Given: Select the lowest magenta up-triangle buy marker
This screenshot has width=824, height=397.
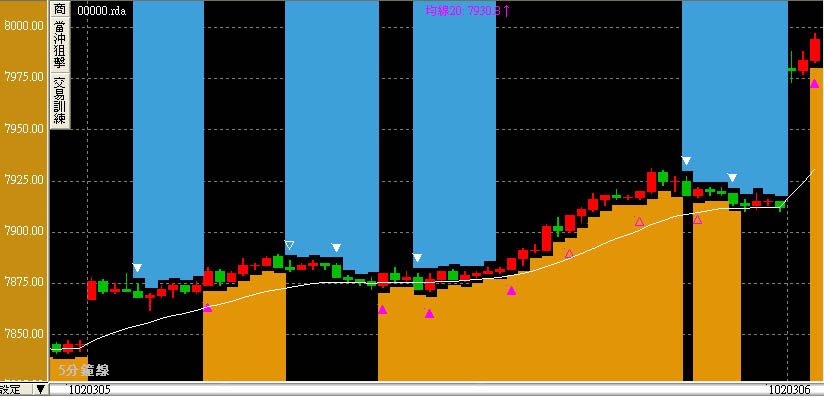Looking at the screenshot, I should click(x=429, y=313).
